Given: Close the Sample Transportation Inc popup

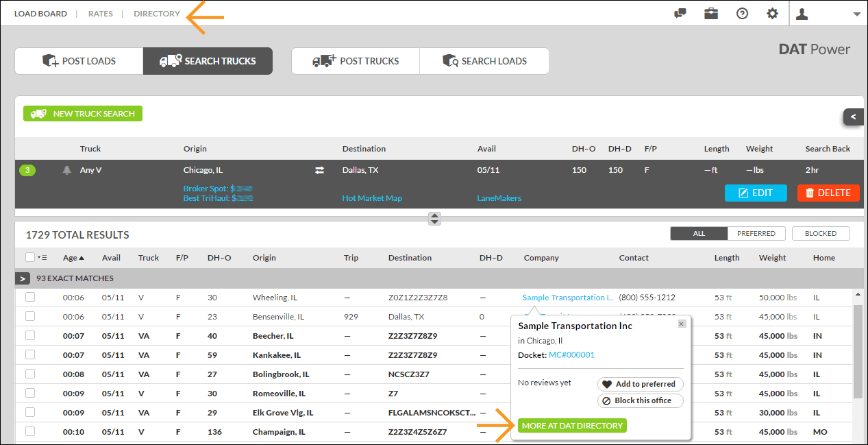Looking at the screenshot, I should pyautogui.click(x=682, y=323).
